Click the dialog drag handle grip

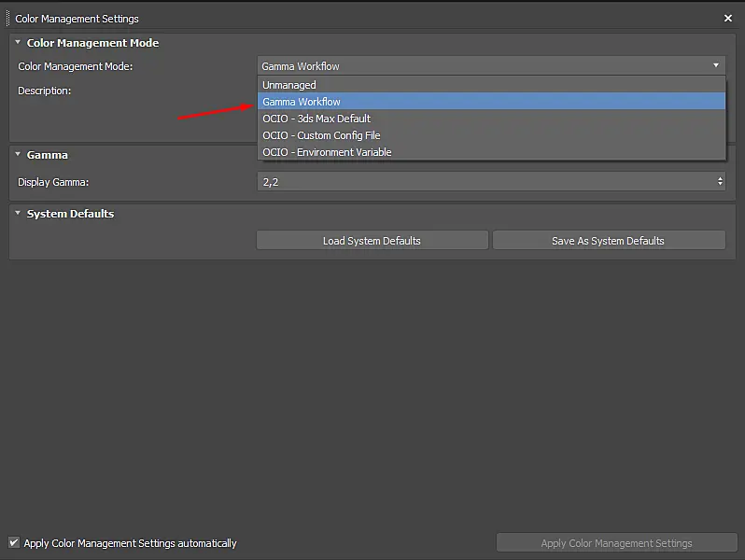(x=8, y=19)
